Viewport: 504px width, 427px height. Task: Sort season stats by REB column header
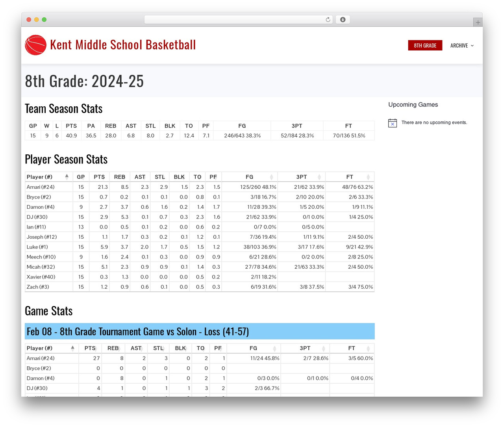(119, 177)
